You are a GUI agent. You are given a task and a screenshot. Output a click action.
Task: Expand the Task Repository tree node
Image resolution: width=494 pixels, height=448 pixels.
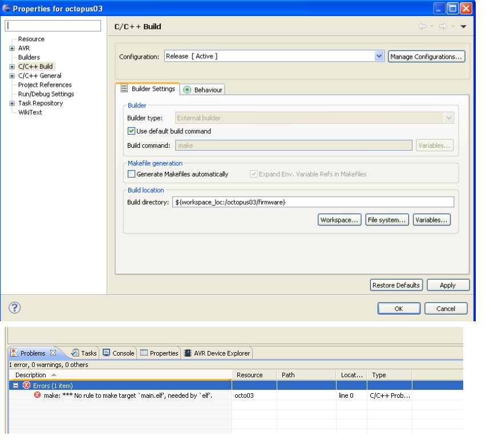[x=12, y=103]
